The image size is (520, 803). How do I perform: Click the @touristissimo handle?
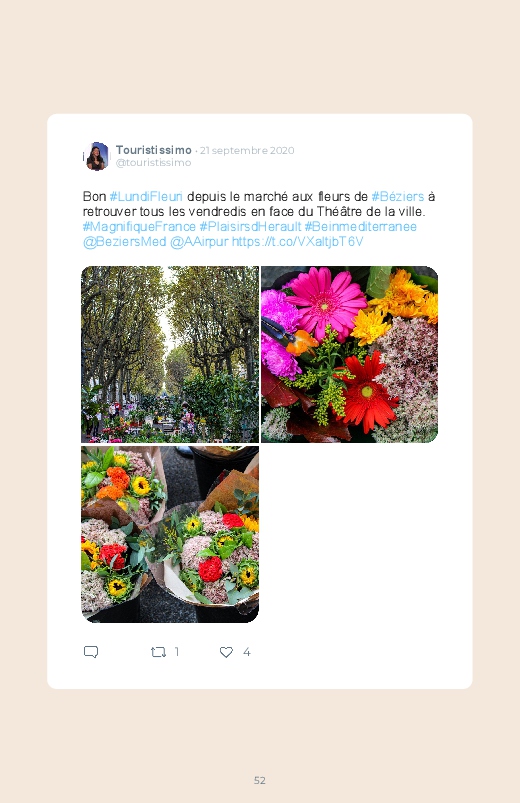pos(153,162)
